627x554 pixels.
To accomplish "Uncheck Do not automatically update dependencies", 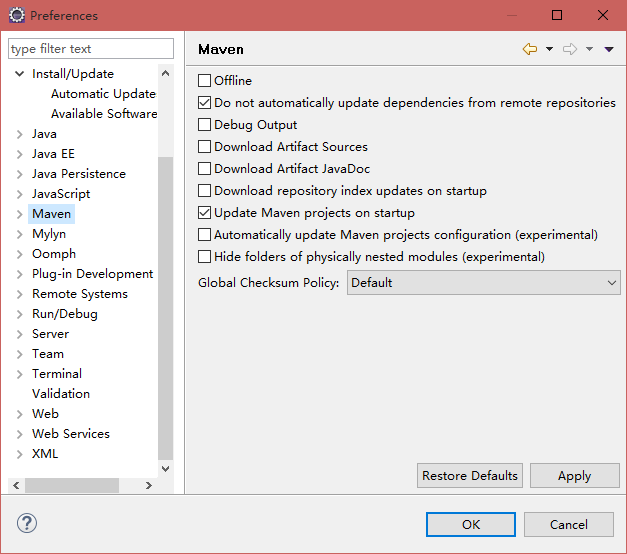I will pyautogui.click(x=204, y=102).
